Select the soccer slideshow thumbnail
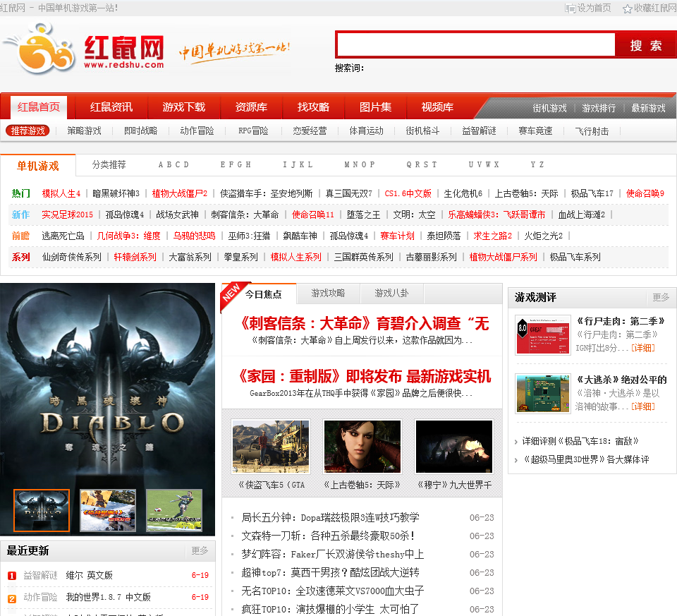The width and height of the screenshot is (677, 616). (x=174, y=511)
